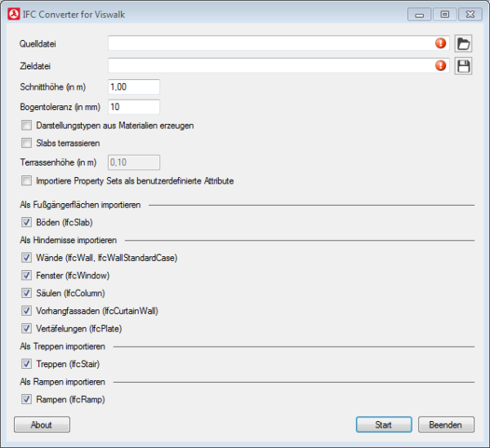Uncheck Böden (IfcSlab) checkbox

click(x=27, y=222)
